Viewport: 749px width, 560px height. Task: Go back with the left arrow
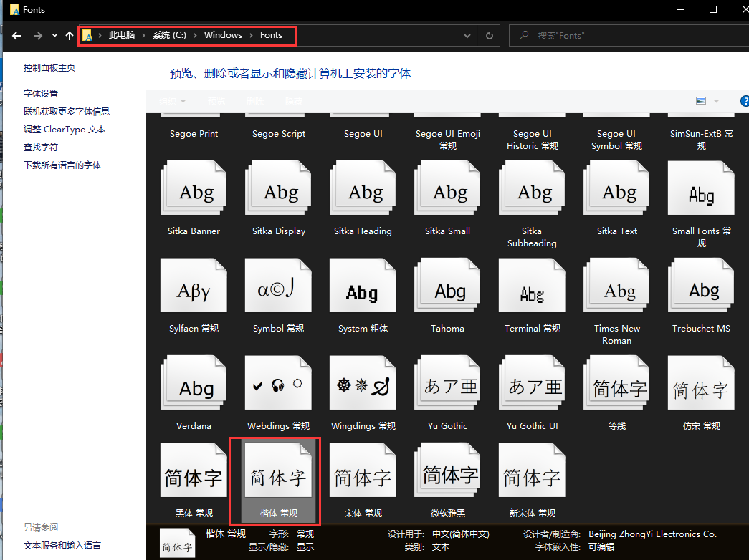[16, 35]
